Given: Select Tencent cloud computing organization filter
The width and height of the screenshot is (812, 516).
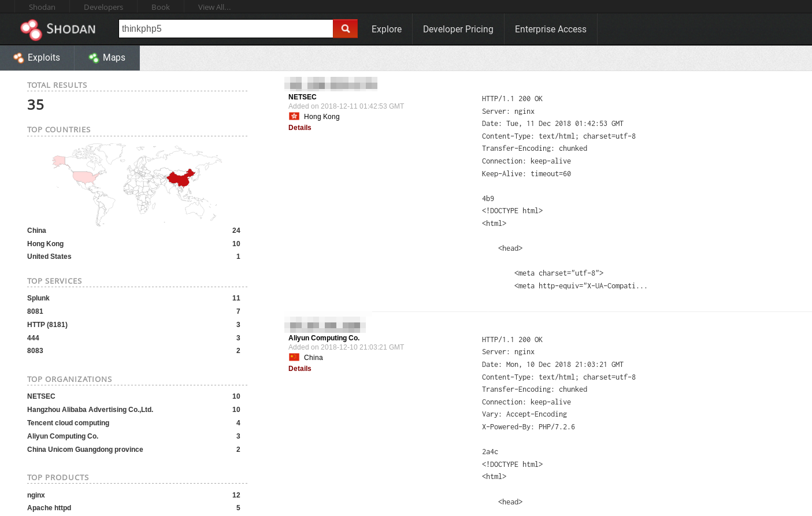Looking at the screenshot, I should pos(68,422).
